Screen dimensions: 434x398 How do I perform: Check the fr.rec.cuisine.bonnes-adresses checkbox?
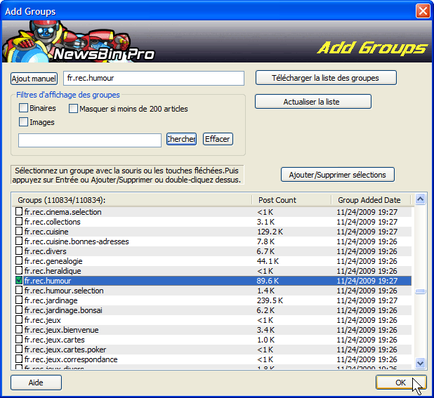click(x=19, y=241)
